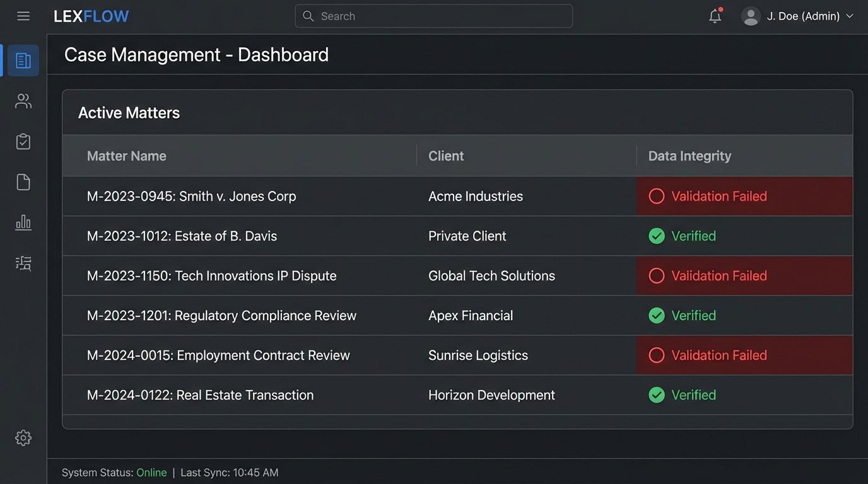
Task: Open matter M-2023-1150: Tech Innovations IP Dispute
Action: point(211,275)
